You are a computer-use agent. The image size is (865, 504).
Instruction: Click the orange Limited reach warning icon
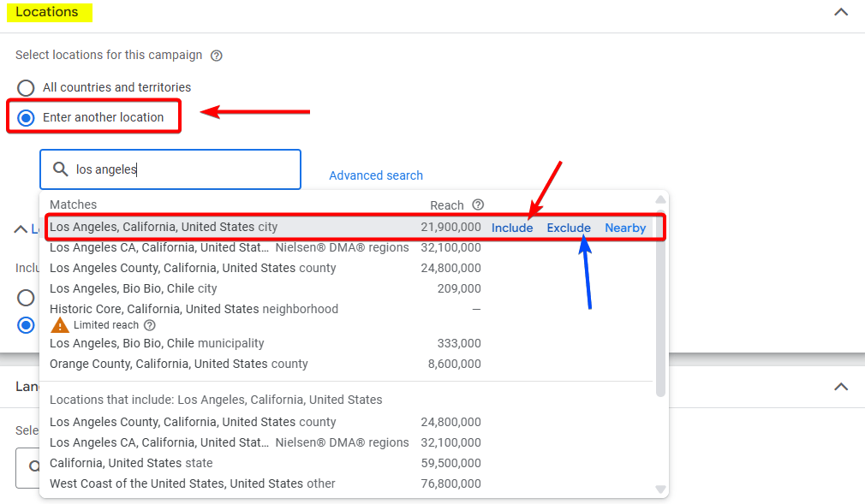point(60,325)
